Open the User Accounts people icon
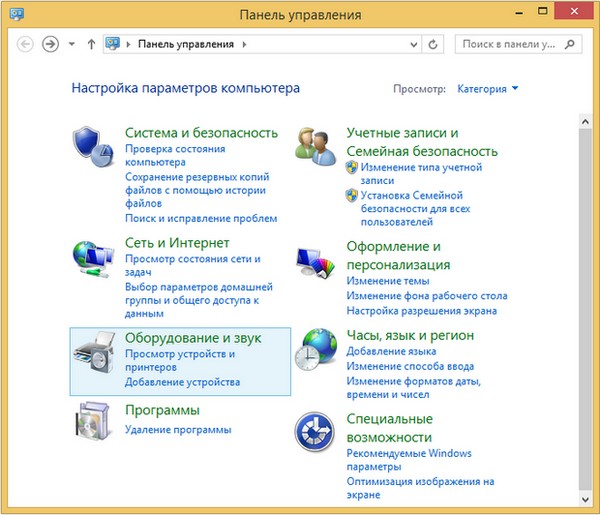 pyautogui.click(x=316, y=146)
